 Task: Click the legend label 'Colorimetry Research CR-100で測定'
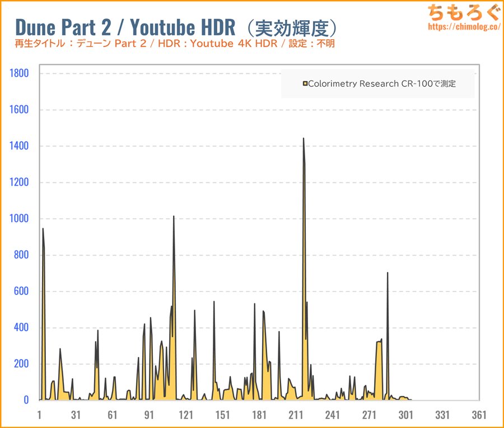tap(382, 84)
